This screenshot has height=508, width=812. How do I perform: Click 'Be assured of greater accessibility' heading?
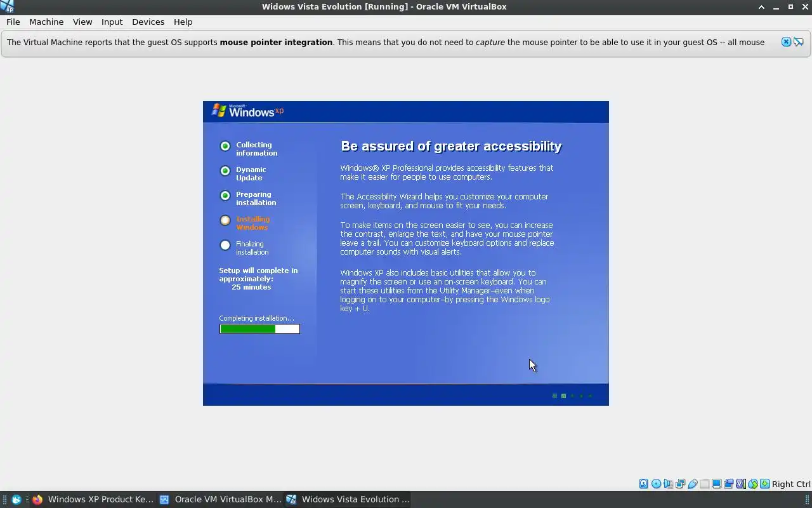click(x=451, y=146)
